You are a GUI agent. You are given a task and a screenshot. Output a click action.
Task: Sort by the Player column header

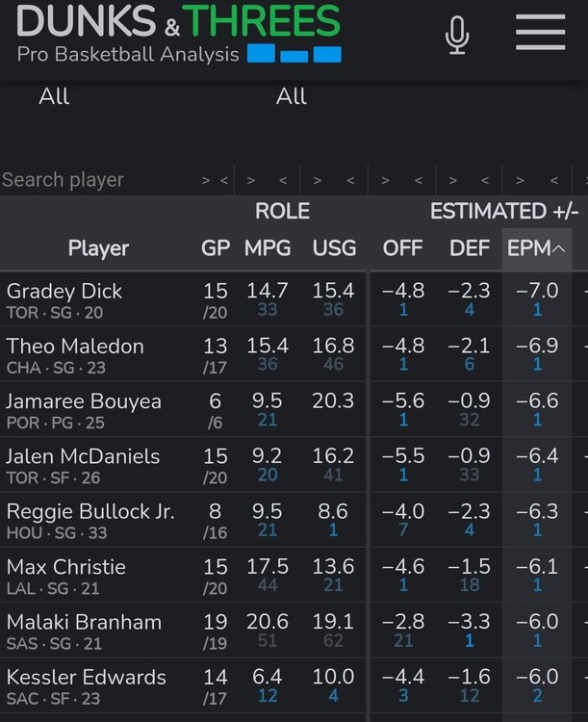[98, 248]
